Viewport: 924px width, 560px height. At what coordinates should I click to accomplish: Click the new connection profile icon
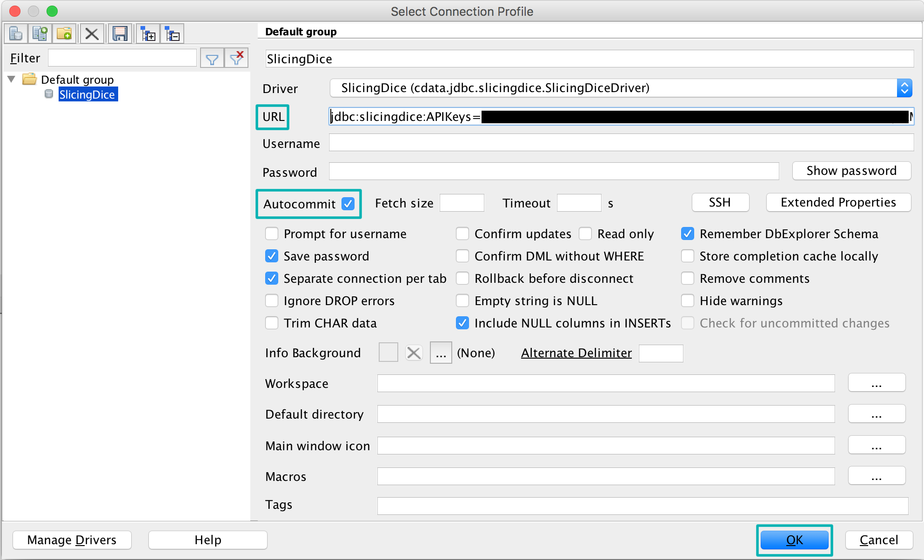tap(16, 34)
